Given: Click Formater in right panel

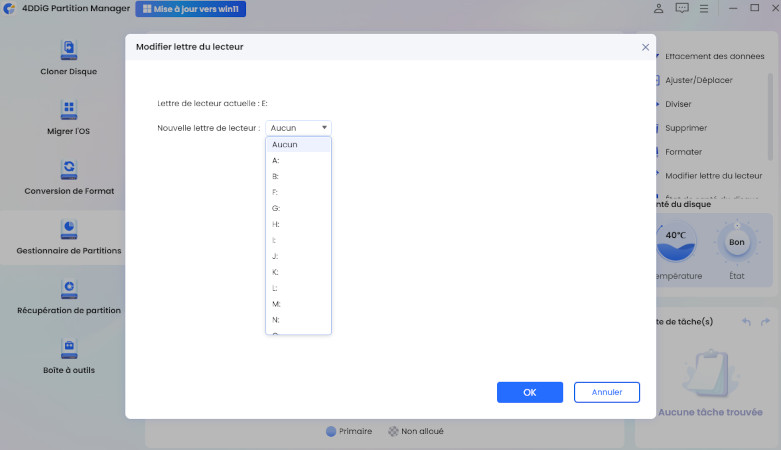Looking at the screenshot, I should click(683, 152).
